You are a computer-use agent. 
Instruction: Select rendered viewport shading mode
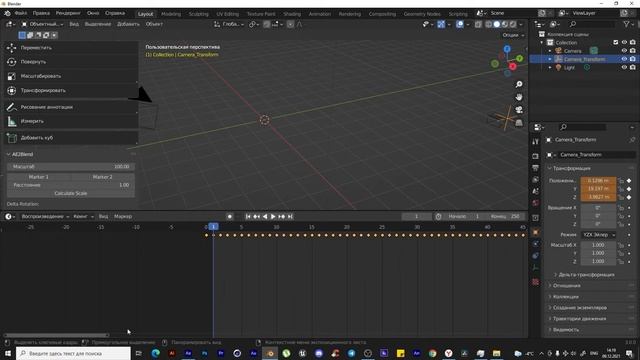tap(513, 24)
